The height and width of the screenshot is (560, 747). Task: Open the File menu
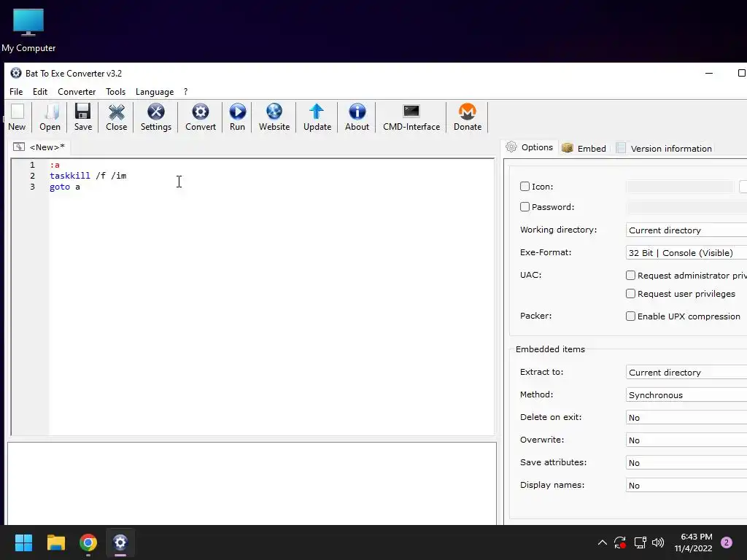click(16, 92)
